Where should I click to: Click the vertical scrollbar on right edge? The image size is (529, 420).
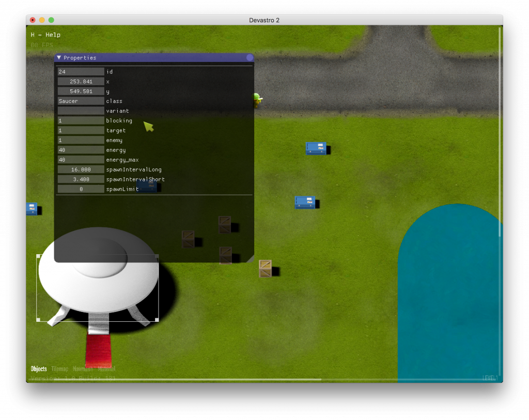pos(500,132)
